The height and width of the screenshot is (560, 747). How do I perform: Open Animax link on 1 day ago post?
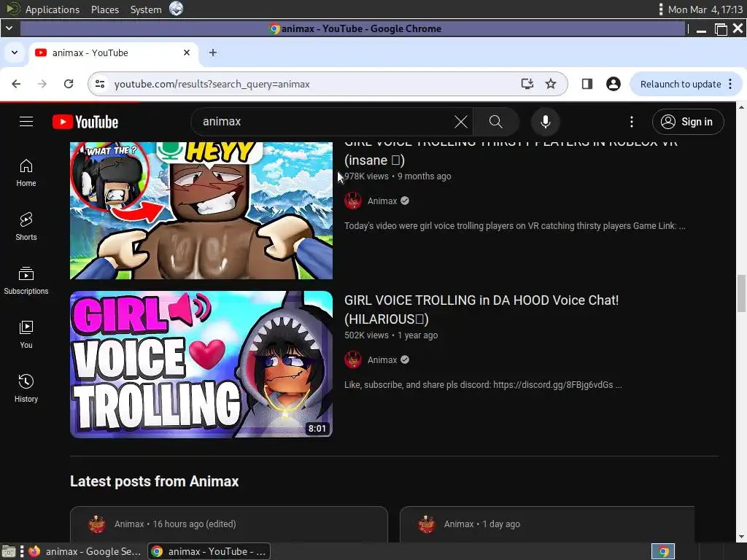tap(459, 524)
